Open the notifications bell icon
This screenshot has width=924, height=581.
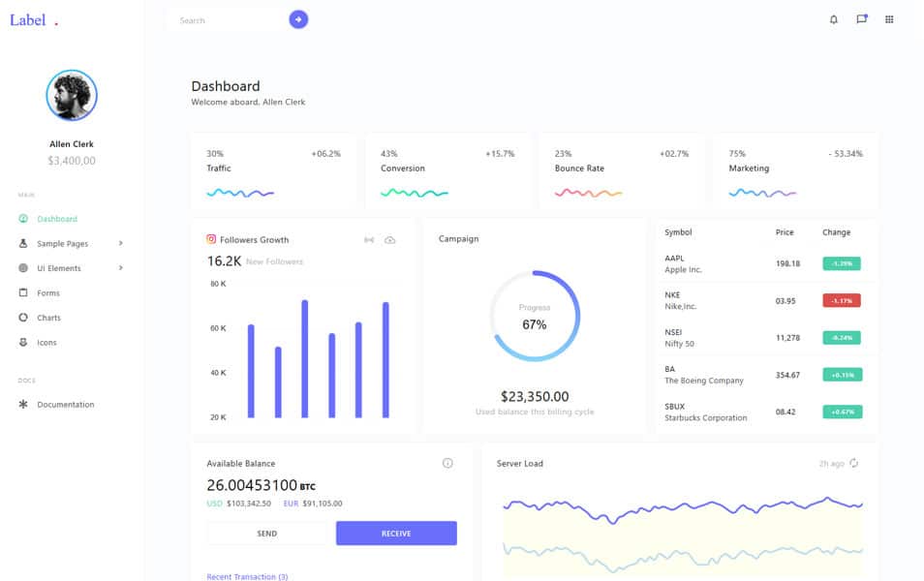coord(833,19)
